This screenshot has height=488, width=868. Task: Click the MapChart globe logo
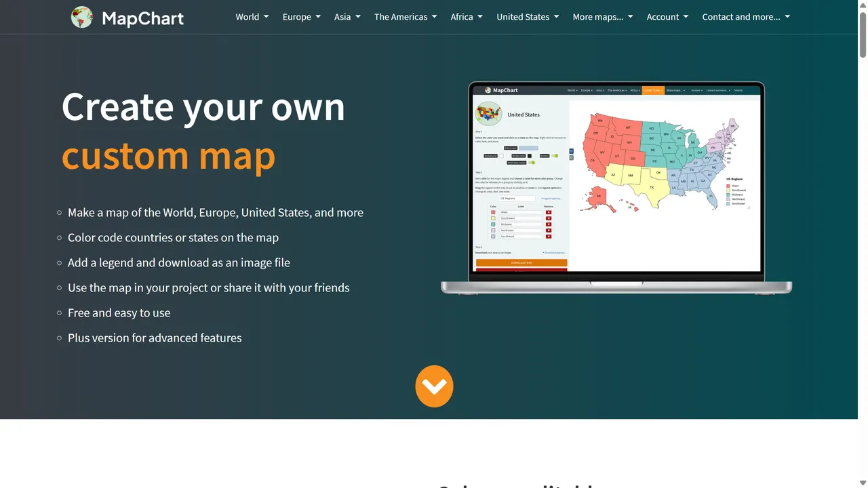(x=82, y=17)
